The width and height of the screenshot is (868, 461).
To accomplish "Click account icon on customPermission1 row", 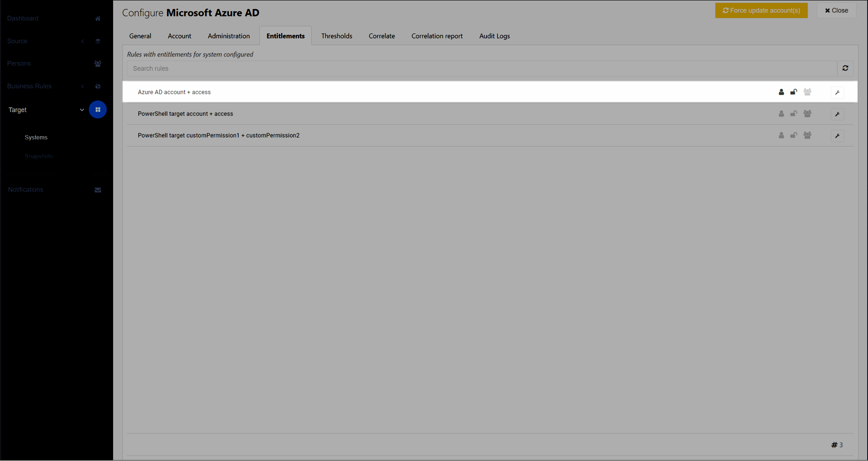I will pyautogui.click(x=781, y=135).
